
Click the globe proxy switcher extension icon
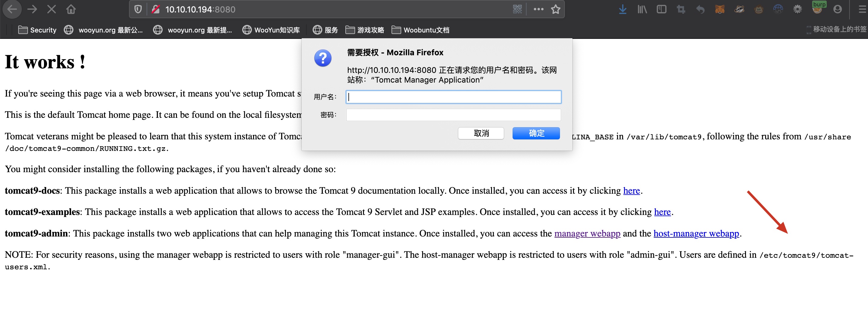[x=778, y=9]
